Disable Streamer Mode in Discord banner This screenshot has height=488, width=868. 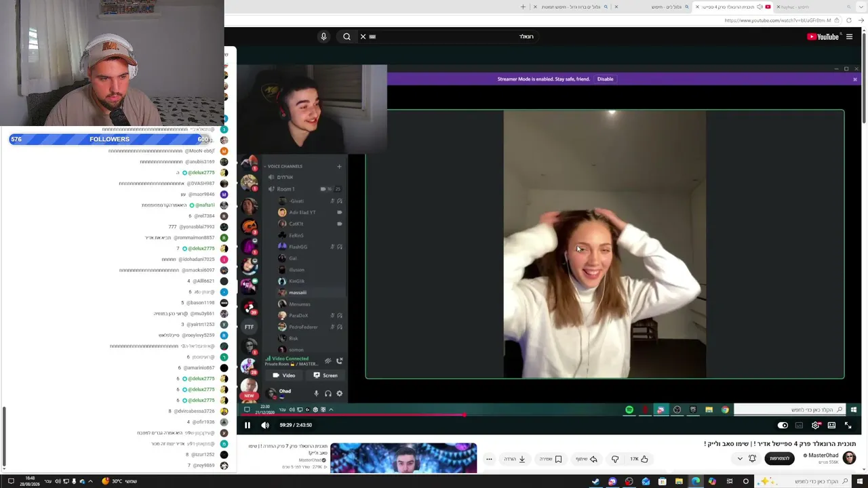(x=605, y=79)
